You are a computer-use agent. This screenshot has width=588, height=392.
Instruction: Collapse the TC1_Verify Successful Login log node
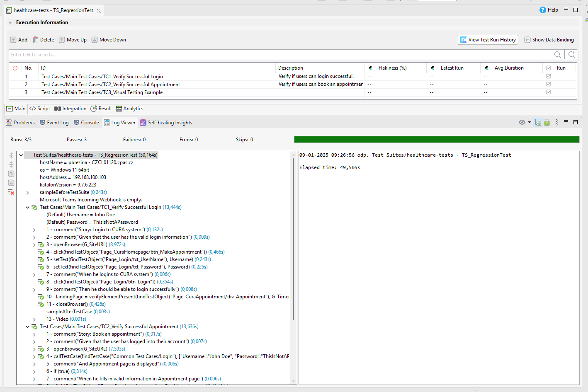(x=27, y=207)
